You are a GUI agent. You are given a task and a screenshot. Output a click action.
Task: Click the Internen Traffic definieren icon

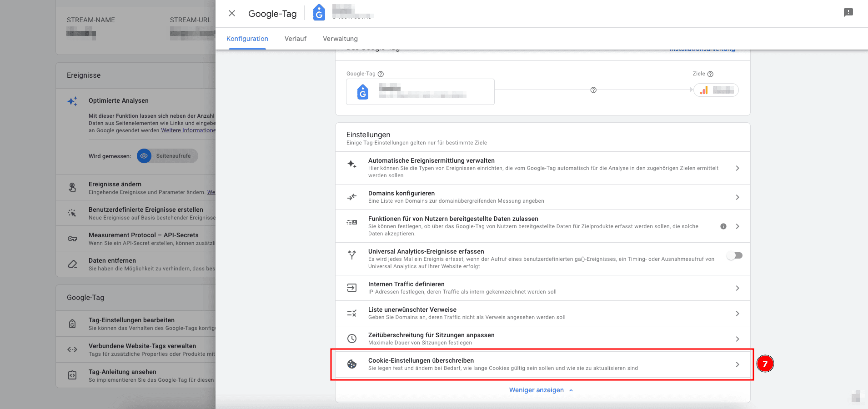click(352, 288)
